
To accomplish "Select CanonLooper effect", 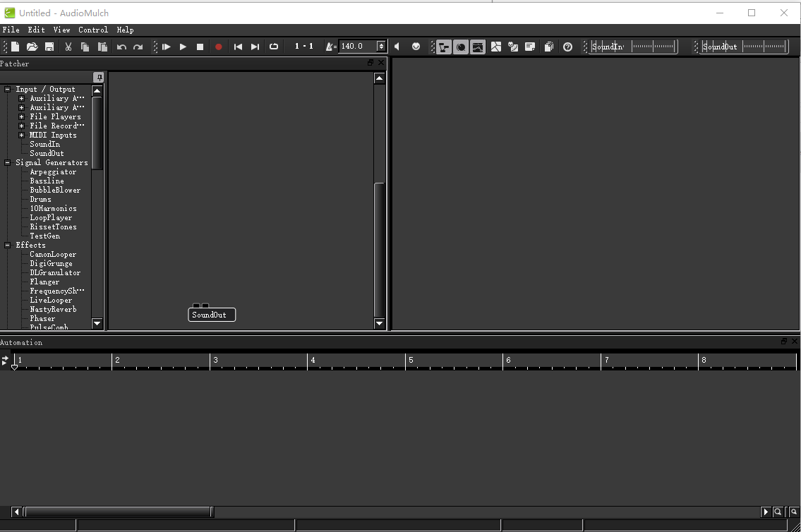I will [x=53, y=254].
